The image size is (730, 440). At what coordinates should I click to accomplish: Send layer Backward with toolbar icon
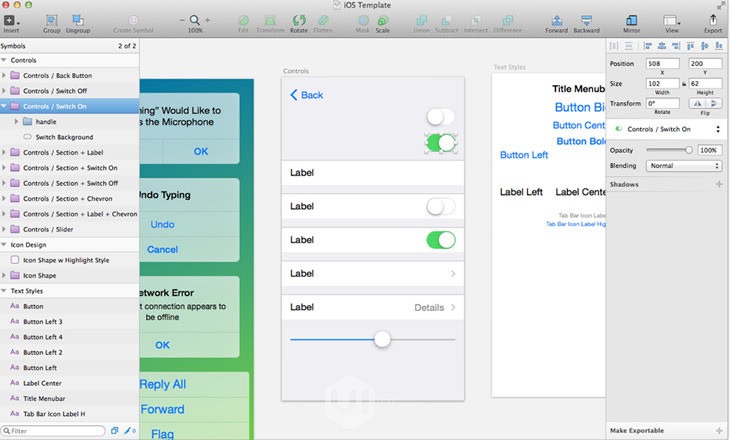(x=586, y=20)
